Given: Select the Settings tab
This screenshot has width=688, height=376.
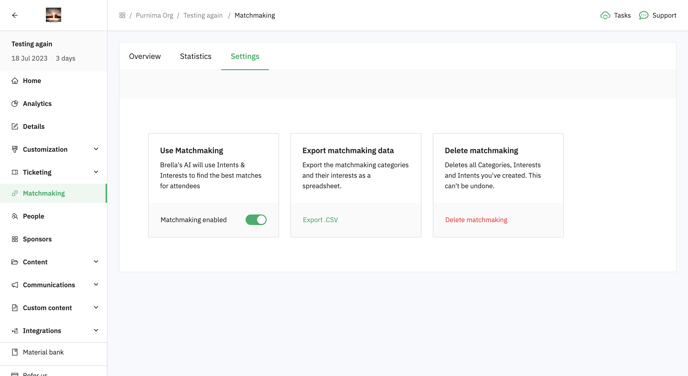Looking at the screenshot, I should pyautogui.click(x=245, y=56).
